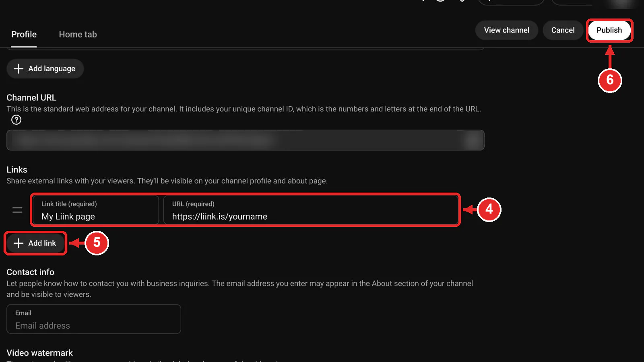The width and height of the screenshot is (644, 362).
Task: Select the Links section heading
Action: [x=17, y=170]
